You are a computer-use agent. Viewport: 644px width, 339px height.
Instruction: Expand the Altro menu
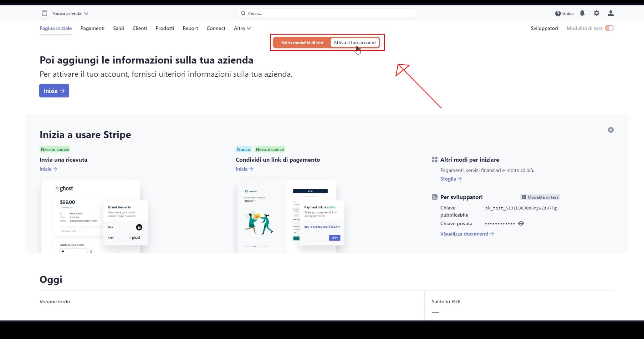click(x=242, y=28)
